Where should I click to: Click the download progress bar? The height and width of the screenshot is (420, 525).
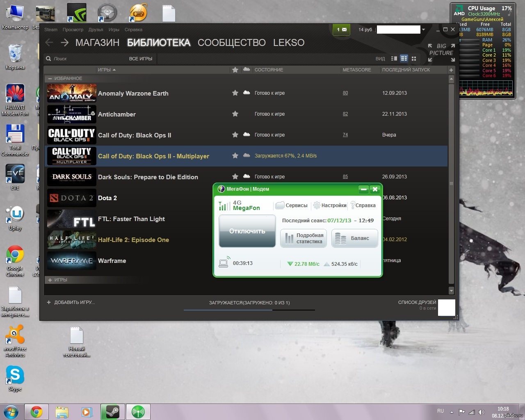(249, 310)
